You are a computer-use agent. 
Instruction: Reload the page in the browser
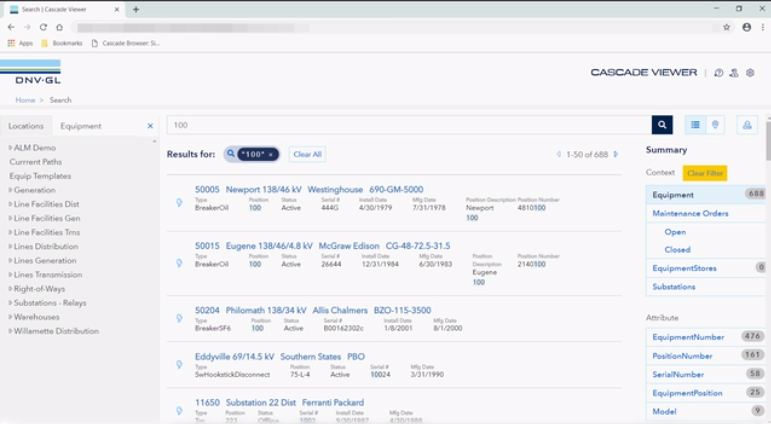coord(43,27)
